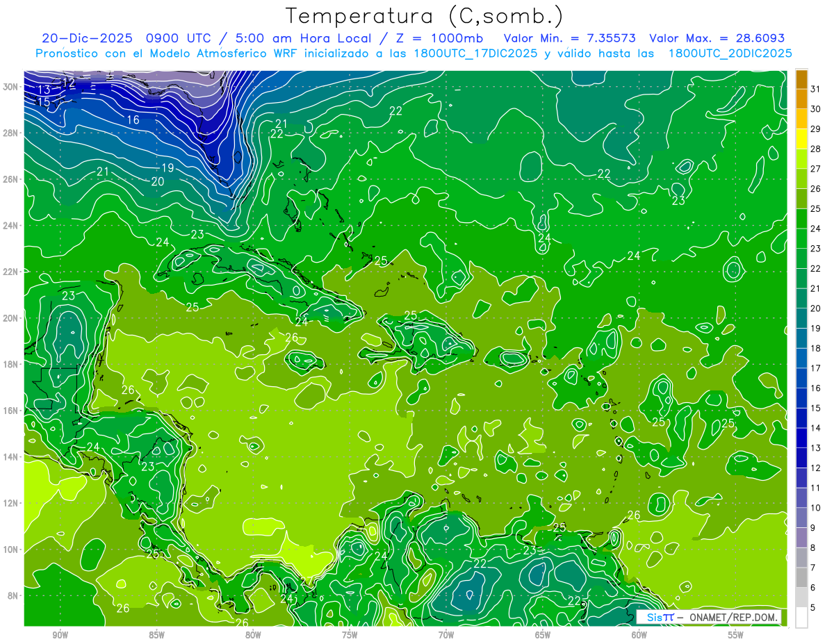Click the "20N" latitude axis label
The width and height of the screenshot is (834, 644).
pyautogui.click(x=11, y=318)
